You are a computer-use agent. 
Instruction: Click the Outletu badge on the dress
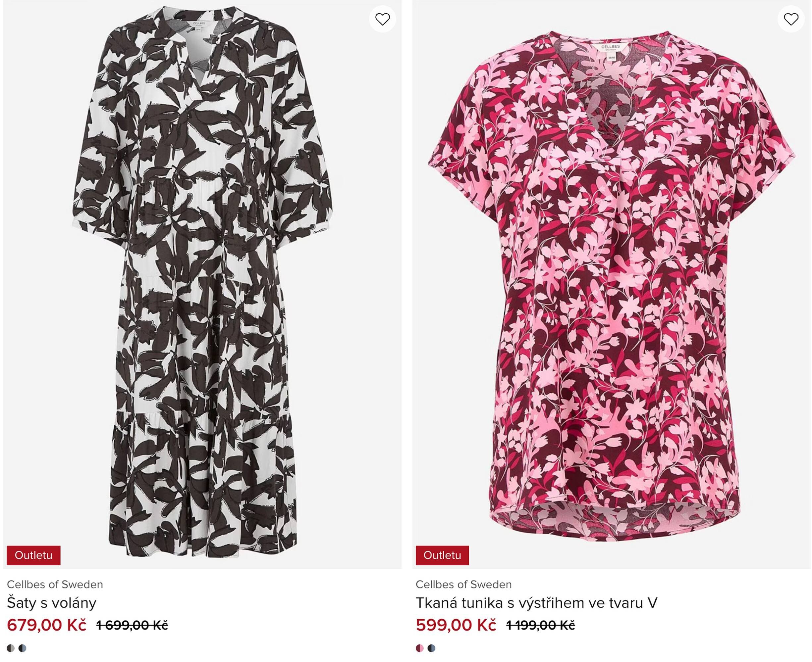click(x=33, y=555)
